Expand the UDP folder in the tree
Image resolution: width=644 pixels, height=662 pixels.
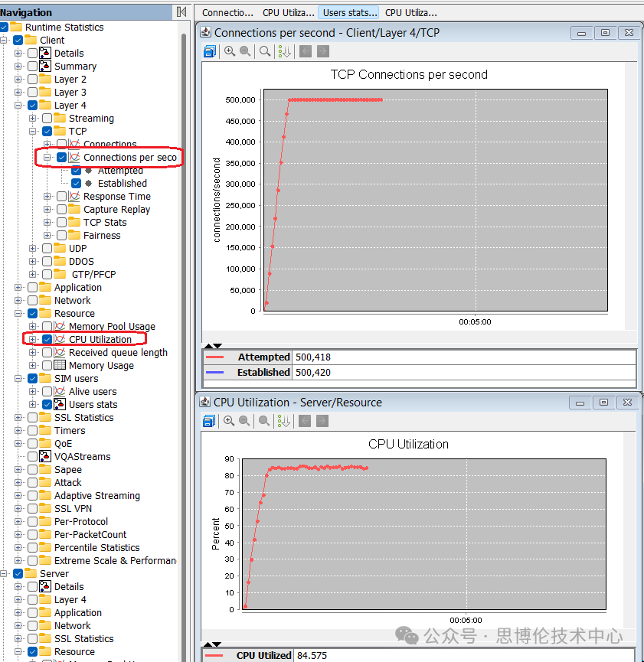coord(33,249)
